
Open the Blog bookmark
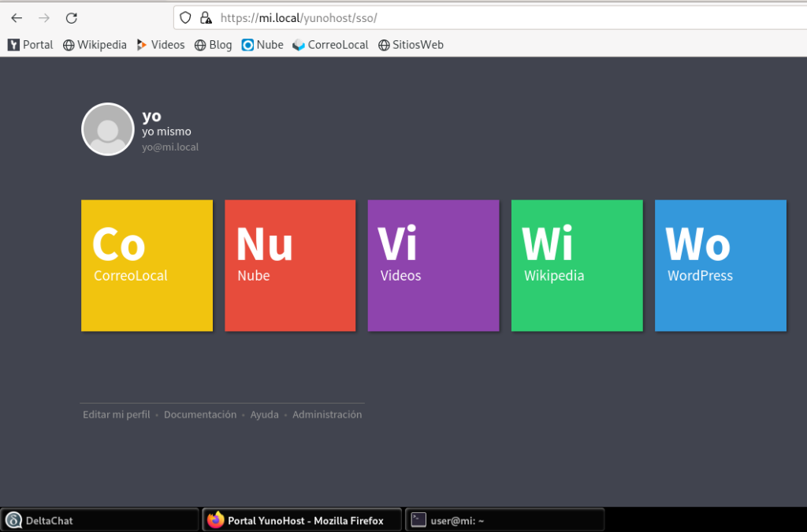(x=213, y=45)
